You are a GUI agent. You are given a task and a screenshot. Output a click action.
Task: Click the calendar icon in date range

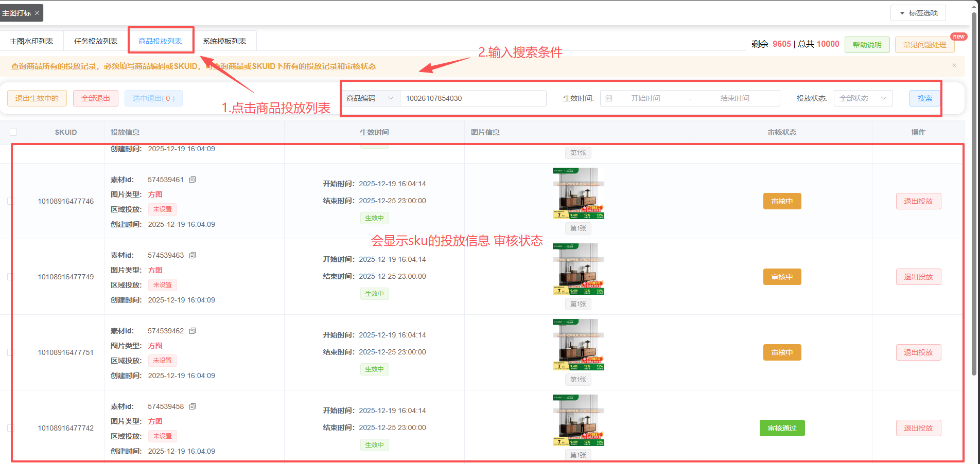pyautogui.click(x=609, y=98)
